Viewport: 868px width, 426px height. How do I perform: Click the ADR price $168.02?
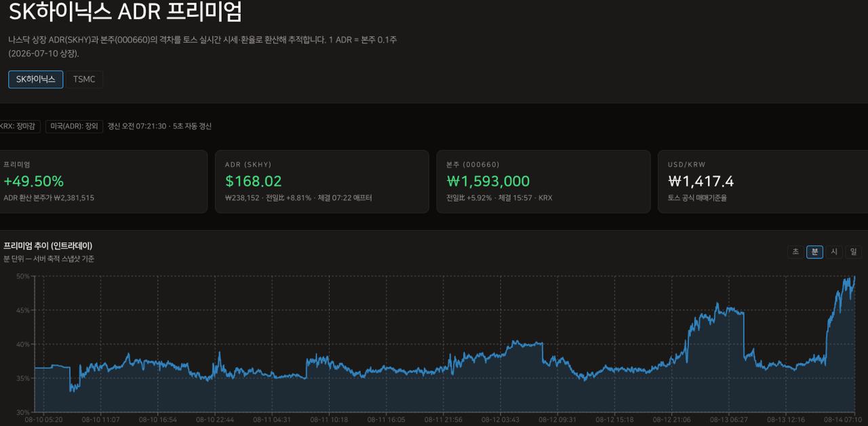(x=253, y=181)
